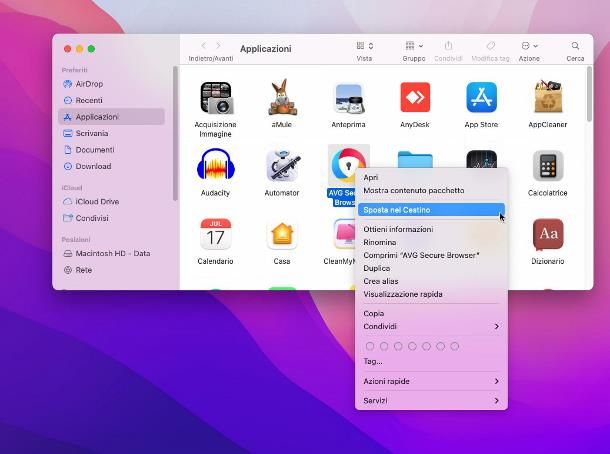The image size is (610, 454).
Task: Click the sidebar vertical scrollbar
Action: [175, 133]
